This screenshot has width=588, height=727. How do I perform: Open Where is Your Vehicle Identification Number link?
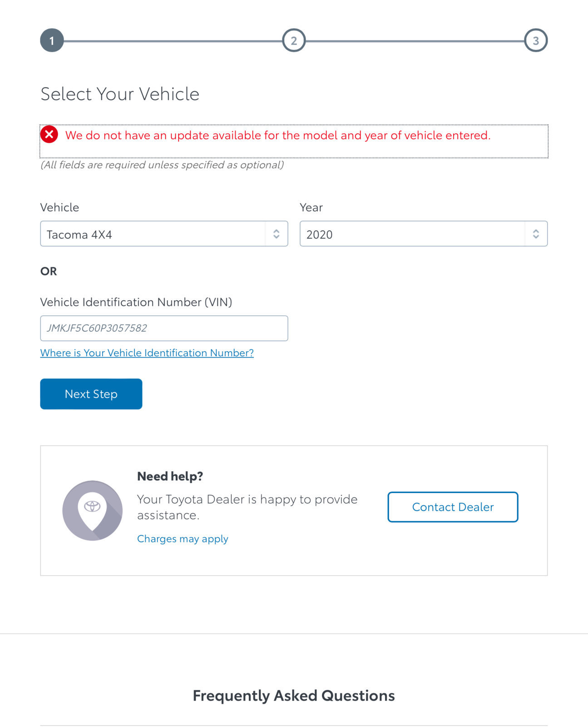click(147, 353)
